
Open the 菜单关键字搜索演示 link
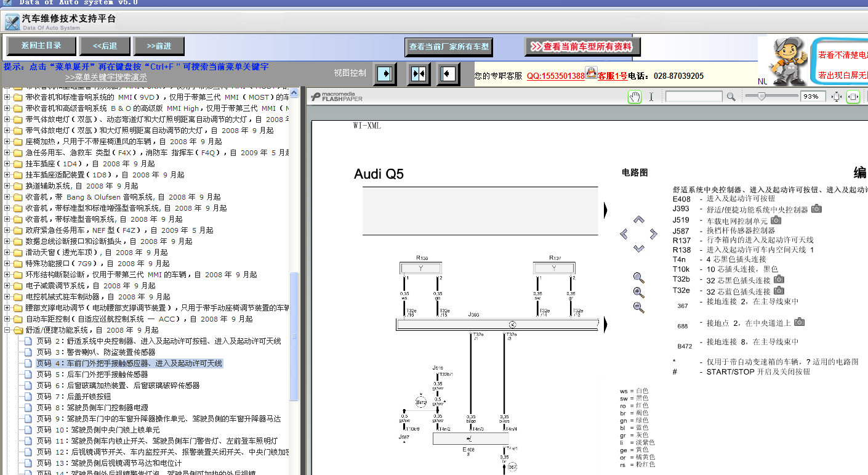[106, 78]
